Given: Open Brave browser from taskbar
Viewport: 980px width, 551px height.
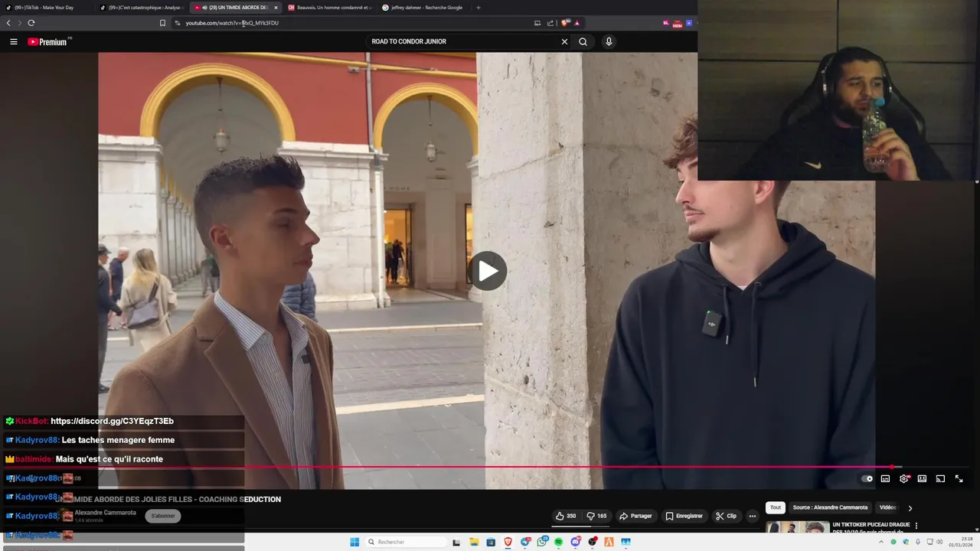Looking at the screenshot, I should pyautogui.click(x=508, y=542).
